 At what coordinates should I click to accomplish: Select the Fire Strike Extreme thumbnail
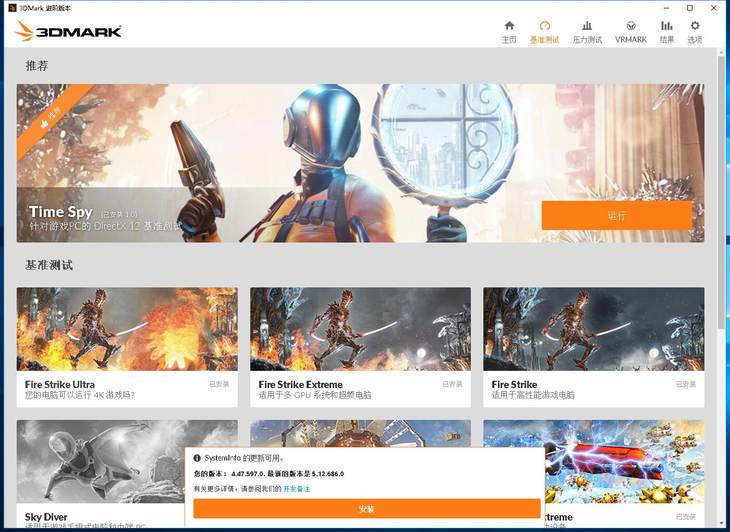tap(360, 329)
